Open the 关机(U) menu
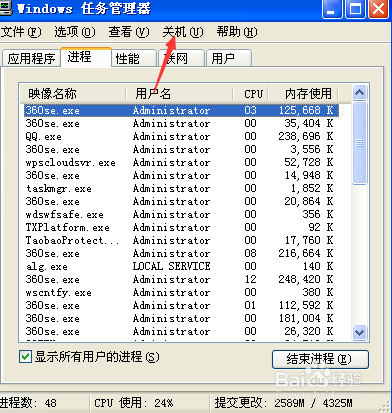The height and width of the screenshot is (413, 392). 183,32
